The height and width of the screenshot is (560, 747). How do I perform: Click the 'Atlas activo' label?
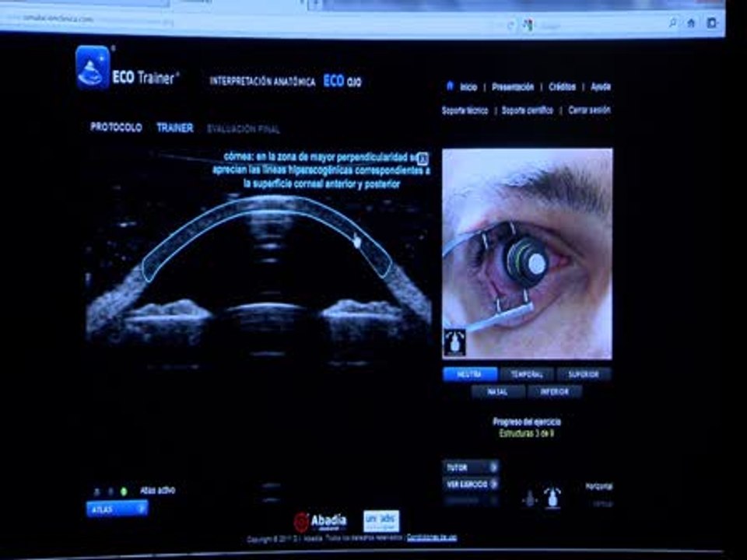(158, 491)
